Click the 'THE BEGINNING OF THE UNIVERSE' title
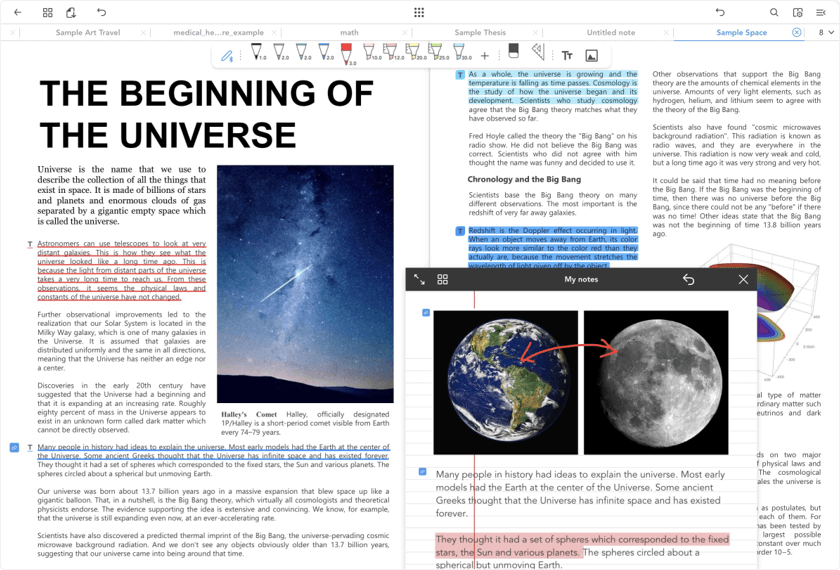The height and width of the screenshot is (570, 840). click(206, 114)
